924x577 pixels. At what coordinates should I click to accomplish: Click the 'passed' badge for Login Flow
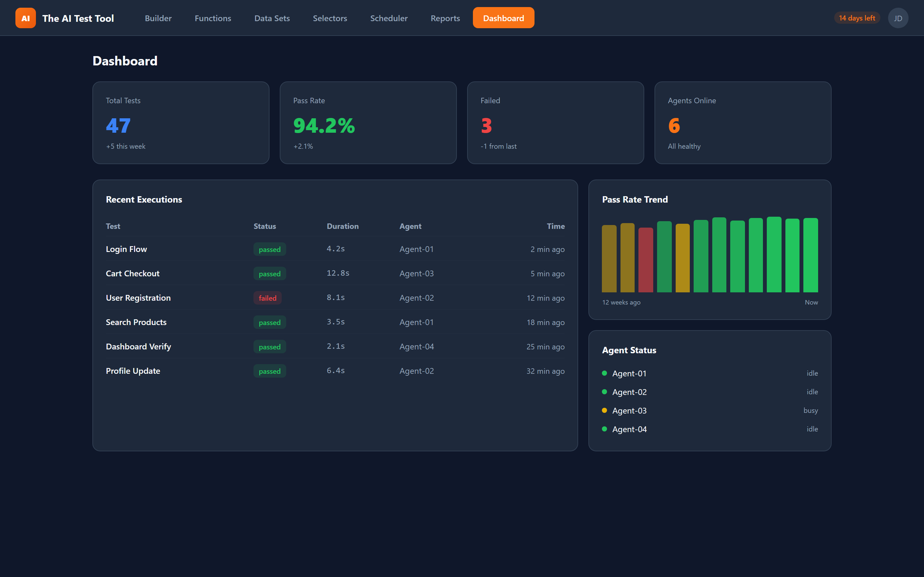point(269,249)
